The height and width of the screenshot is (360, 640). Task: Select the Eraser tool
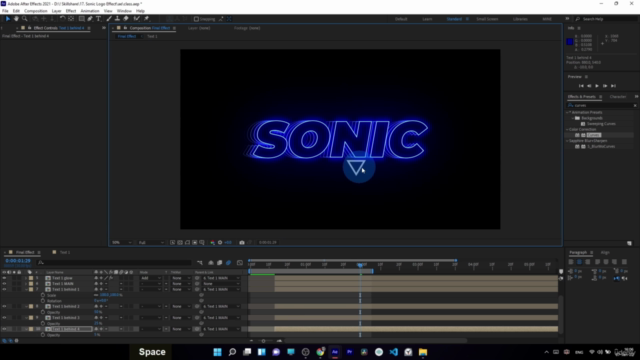click(x=126, y=19)
